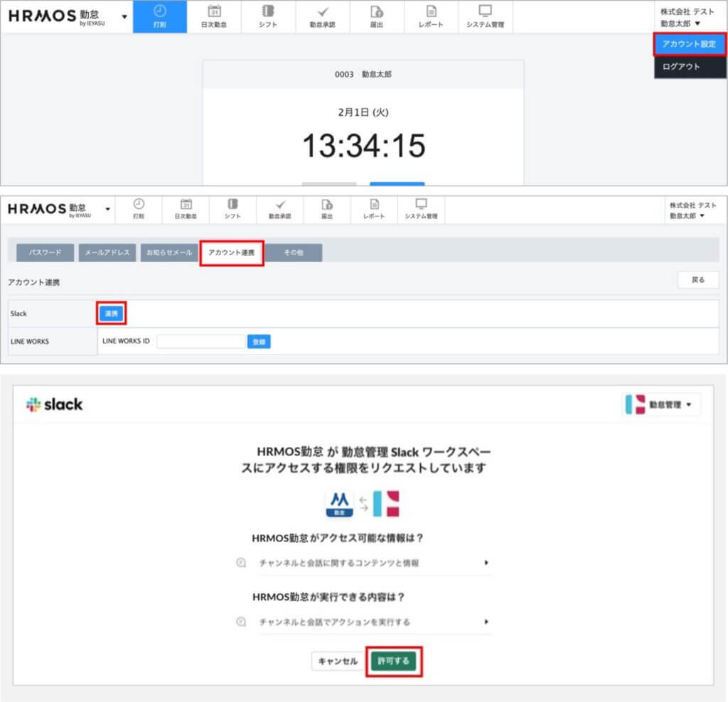Open レポート icon on the account settings screen

(374, 205)
